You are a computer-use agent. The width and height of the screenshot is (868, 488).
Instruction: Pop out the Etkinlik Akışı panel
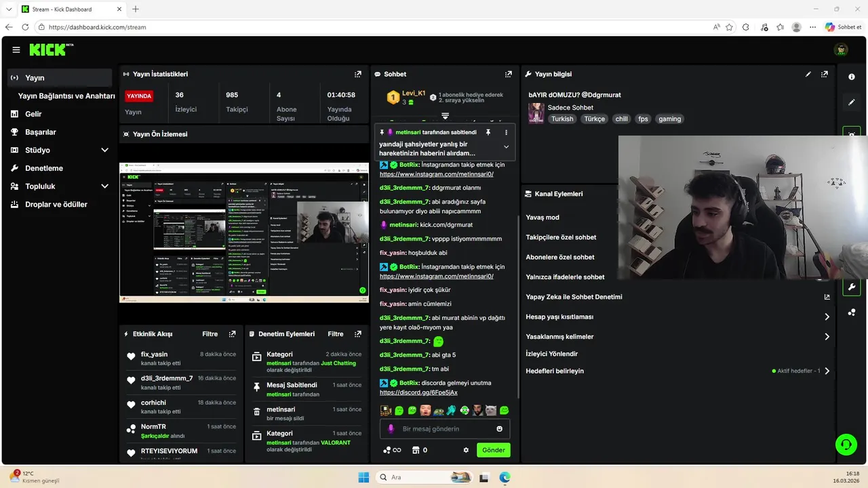tap(233, 334)
